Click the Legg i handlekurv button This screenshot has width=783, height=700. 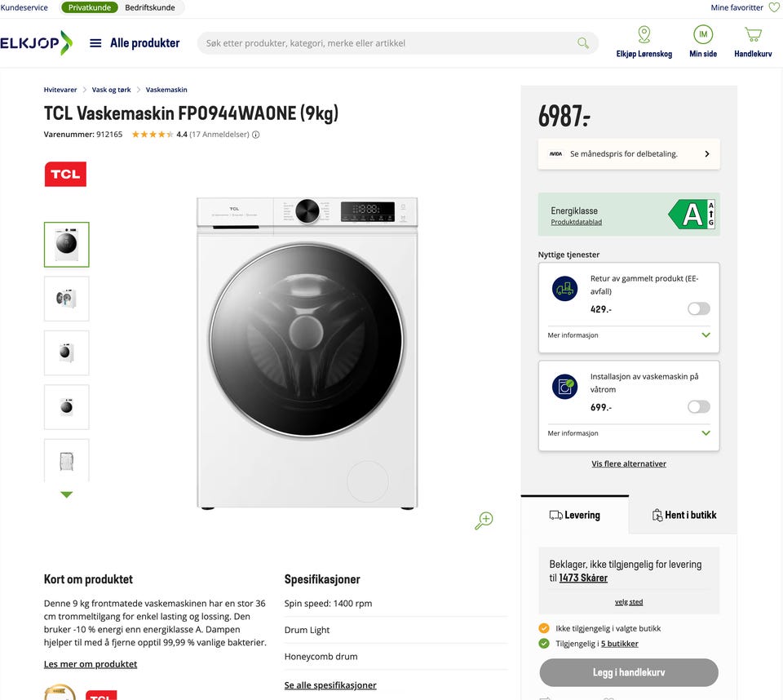pos(629,672)
